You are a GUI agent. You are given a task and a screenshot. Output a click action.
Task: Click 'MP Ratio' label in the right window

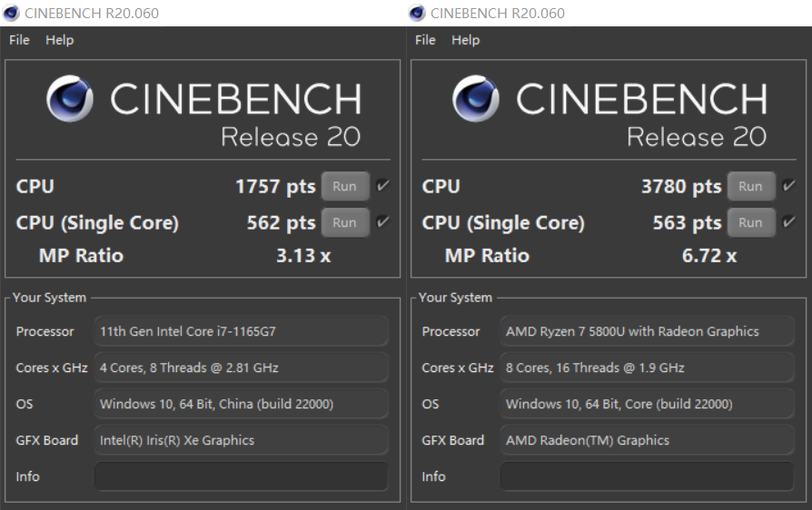pyautogui.click(x=488, y=256)
